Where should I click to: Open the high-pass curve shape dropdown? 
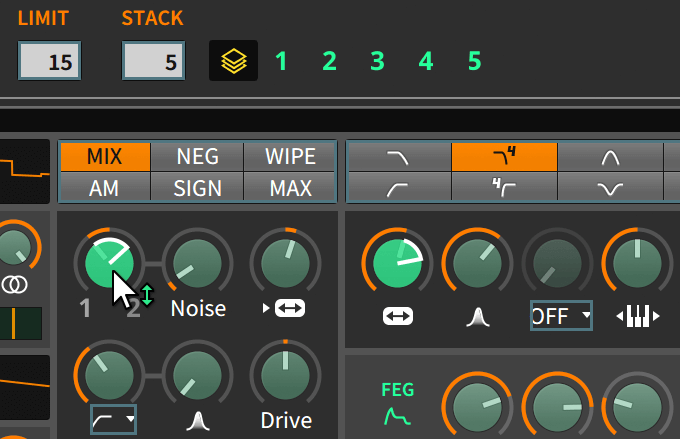click(x=113, y=419)
